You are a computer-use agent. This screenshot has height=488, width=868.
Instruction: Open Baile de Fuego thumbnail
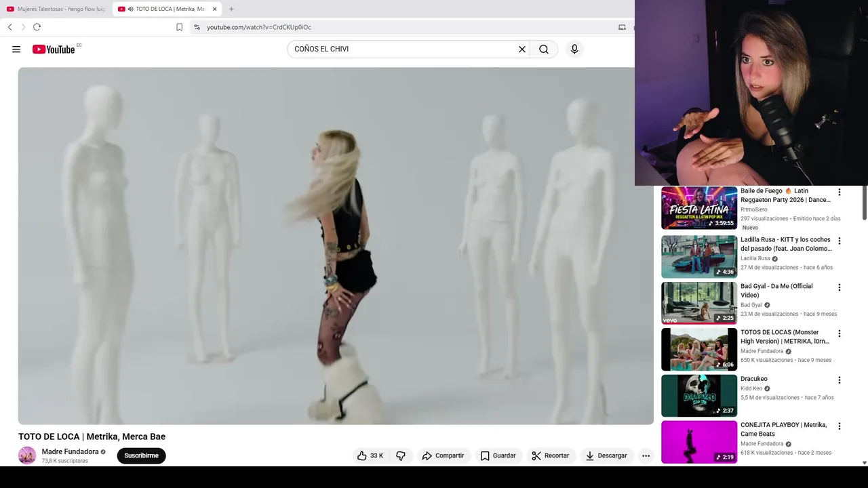click(x=699, y=208)
